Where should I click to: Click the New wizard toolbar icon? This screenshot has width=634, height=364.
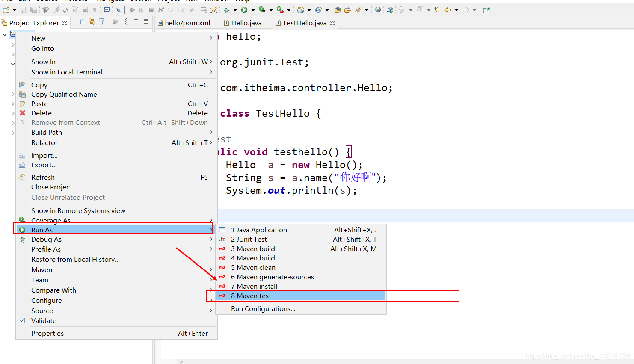coord(6,10)
